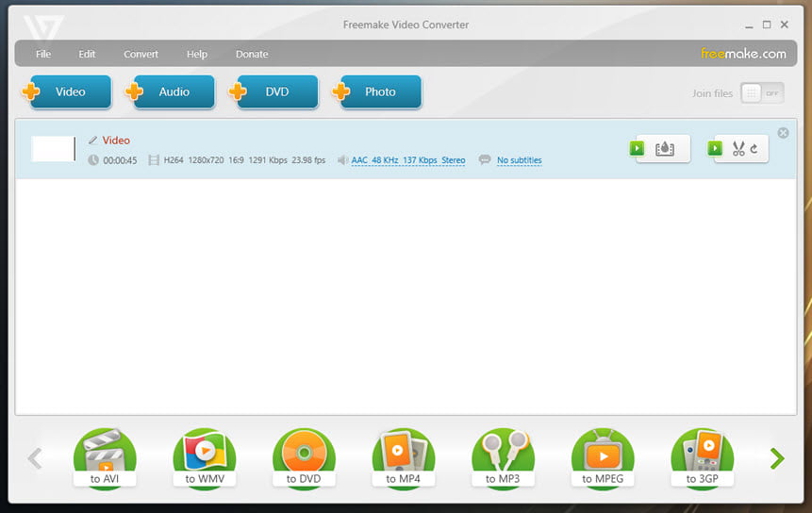The width and height of the screenshot is (812, 513).
Task: Remove the Video item with X
Action: click(783, 133)
